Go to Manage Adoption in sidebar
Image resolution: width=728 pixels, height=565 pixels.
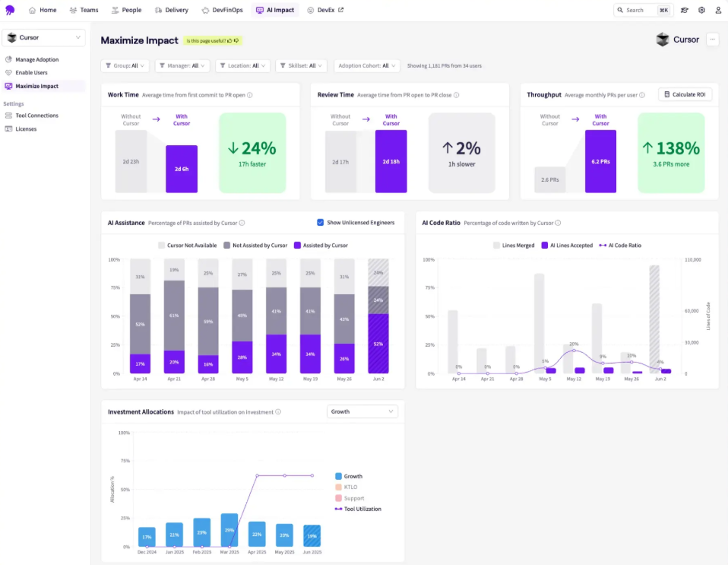36,59
